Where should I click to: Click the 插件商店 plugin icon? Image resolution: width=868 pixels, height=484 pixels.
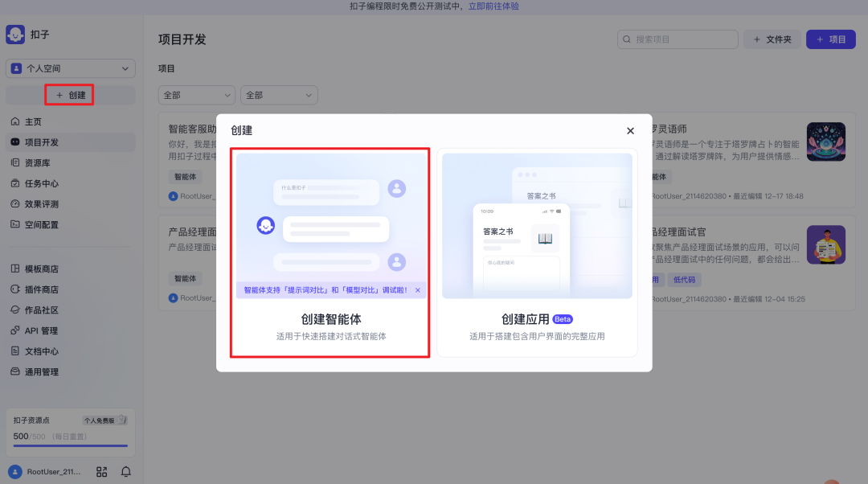(15, 289)
